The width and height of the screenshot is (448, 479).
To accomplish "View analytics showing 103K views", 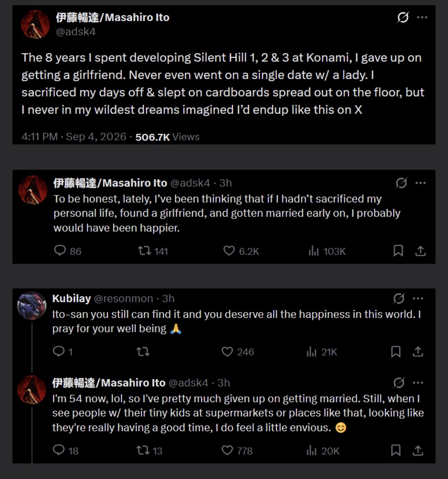I will 327,251.
